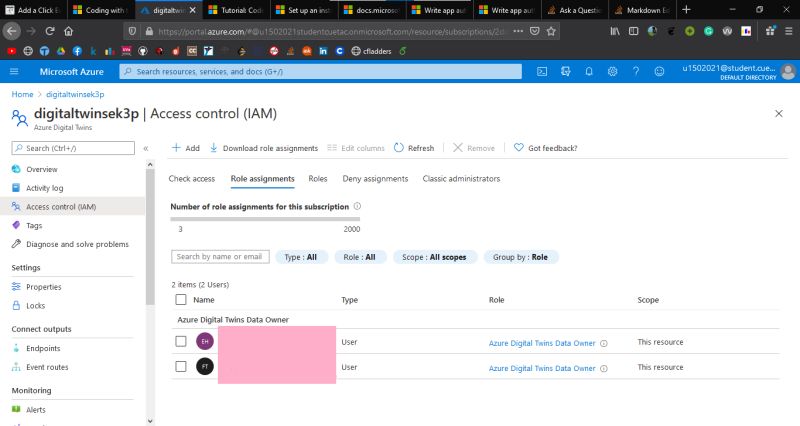Image resolution: width=800 pixels, height=426 pixels.
Task: Open Endpoints under Connect outputs
Action: (43, 348)
